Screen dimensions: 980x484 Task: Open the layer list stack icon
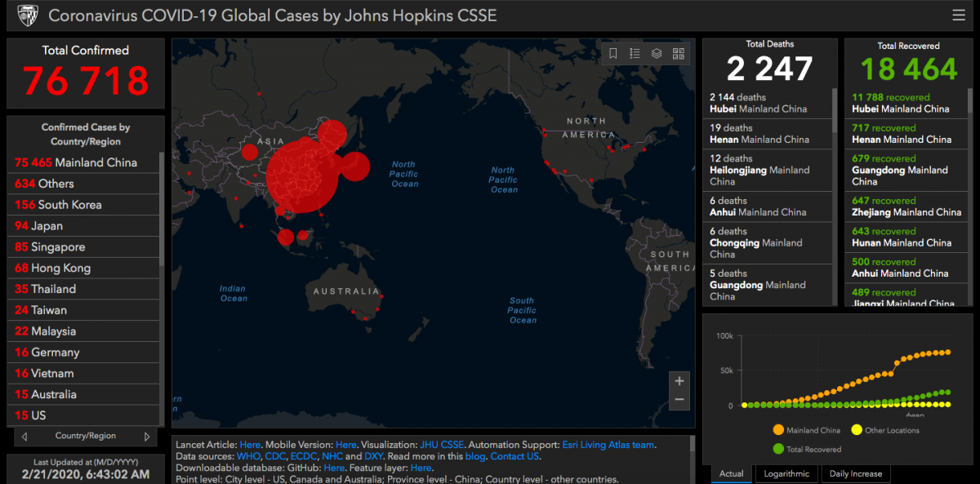tap(657, 54)
